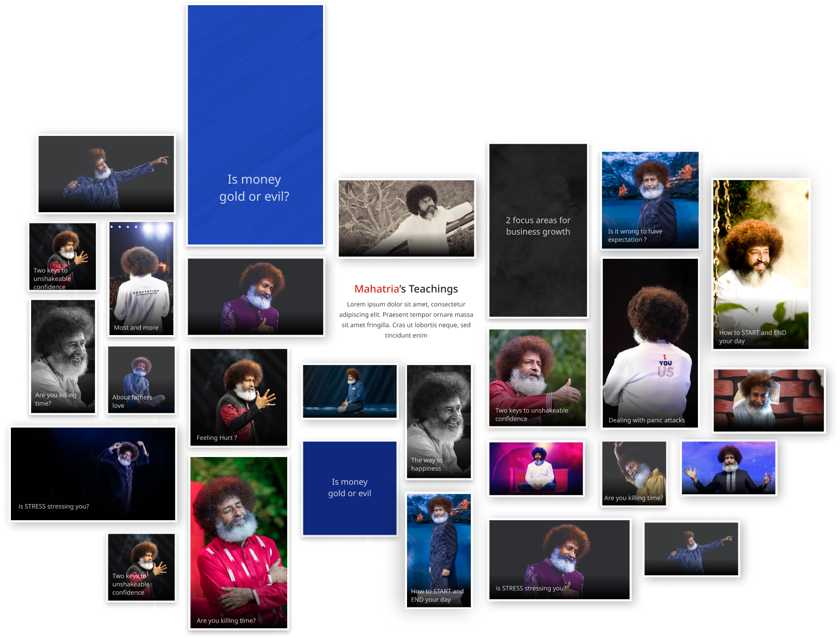The height and width of the screenshot is (638, 840).
Task: Select "Is it wrong to have expectation ?" card
Action: click(x=650, y=200)
